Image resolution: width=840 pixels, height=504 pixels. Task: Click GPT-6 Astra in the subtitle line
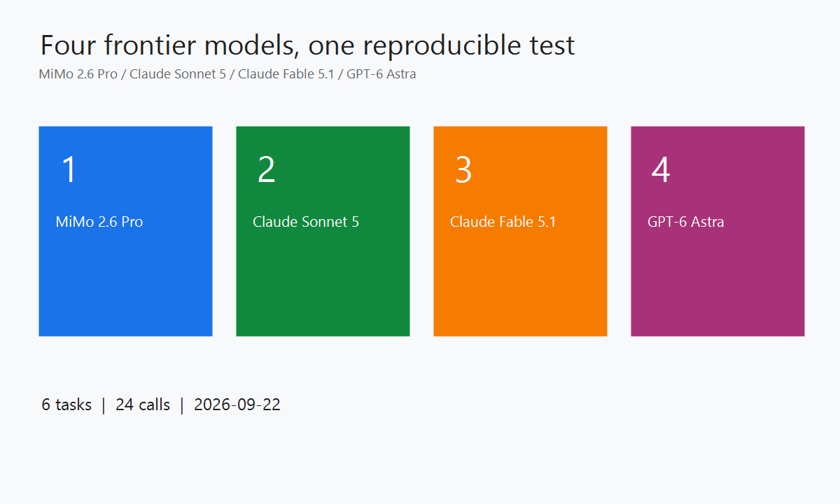381,73
